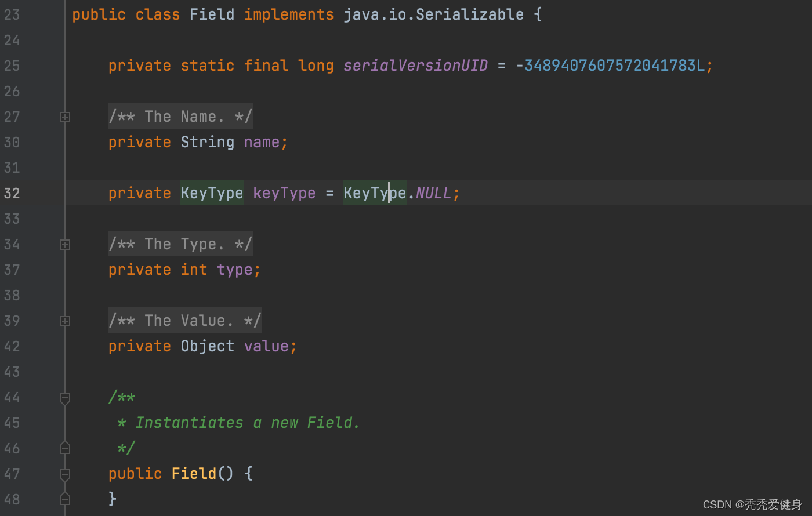Collapse the Field() constructor on line 47
812x516 pixels.
click(x=65, y=475)
